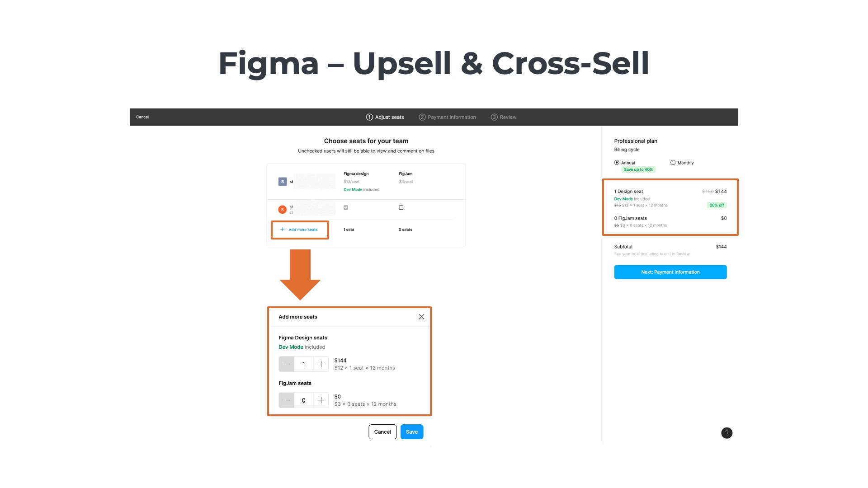The height and width of the screenshot is (488, 868).
Task: Check the FigJam seat checkbox for the user
Action: 401,207
